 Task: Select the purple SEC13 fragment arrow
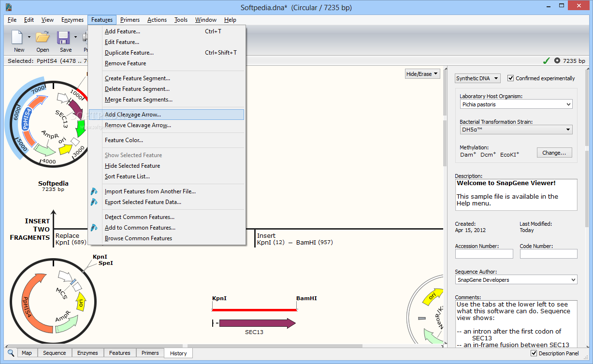(257, 323)
